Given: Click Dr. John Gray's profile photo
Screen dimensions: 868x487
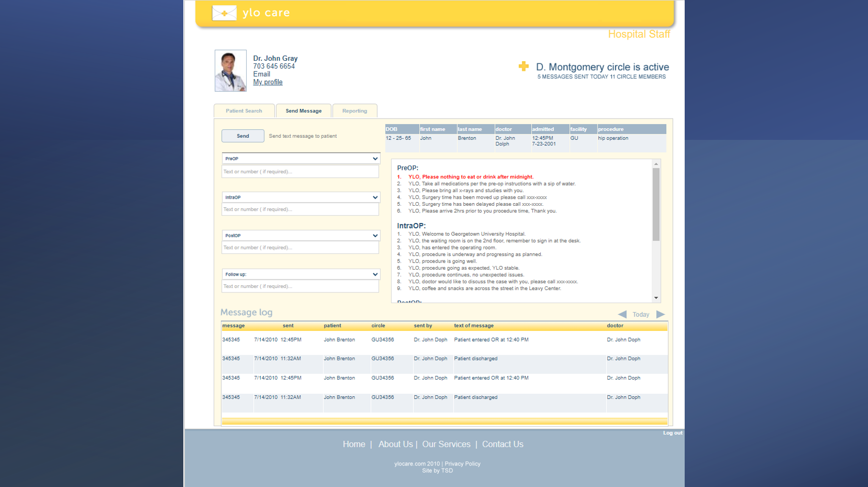Looking at the screenshot, I should [x=230, y=70].
